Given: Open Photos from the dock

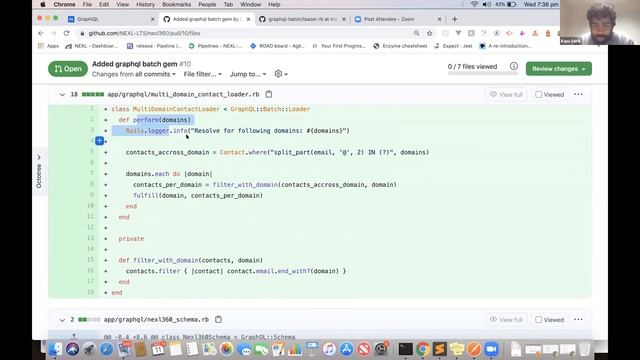Looking at the screenshot, I should (x=227, y=349).
